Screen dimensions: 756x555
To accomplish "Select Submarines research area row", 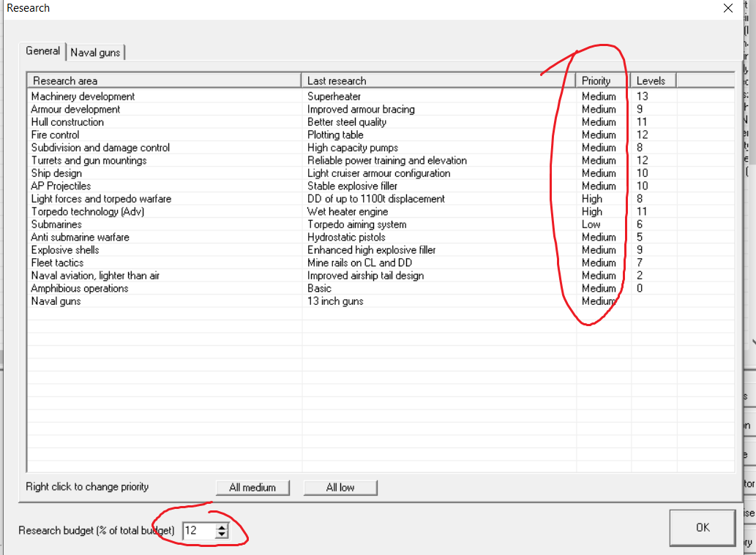I will coord(56,224).
